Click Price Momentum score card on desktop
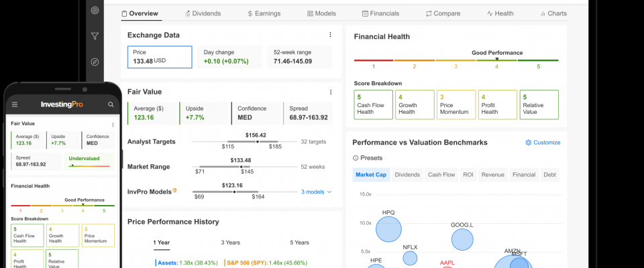644x268 pixels. point(456,105)
